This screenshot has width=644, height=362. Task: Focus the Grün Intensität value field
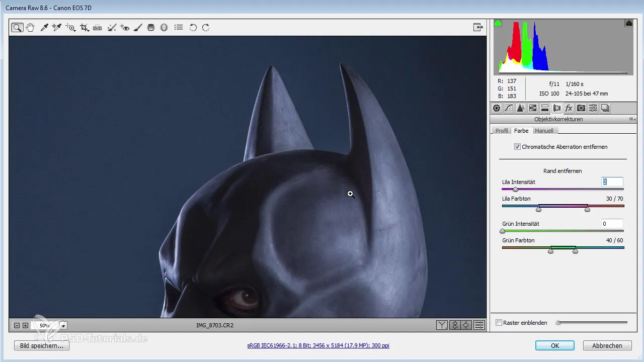[612, 224]
